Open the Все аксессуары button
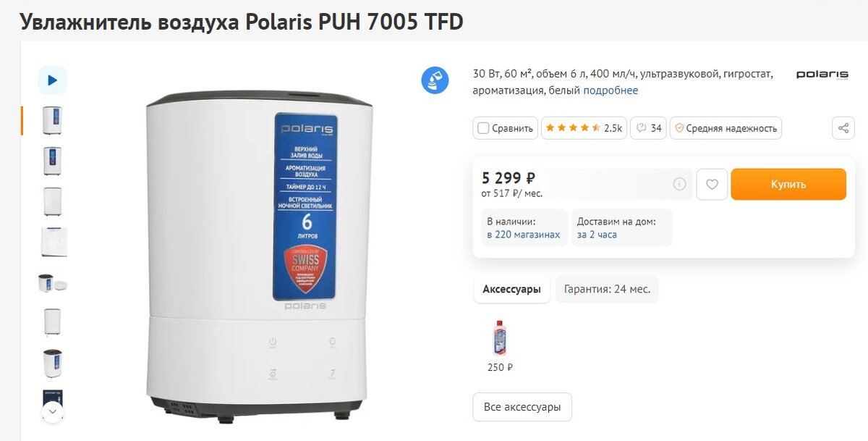 [522, 407]
